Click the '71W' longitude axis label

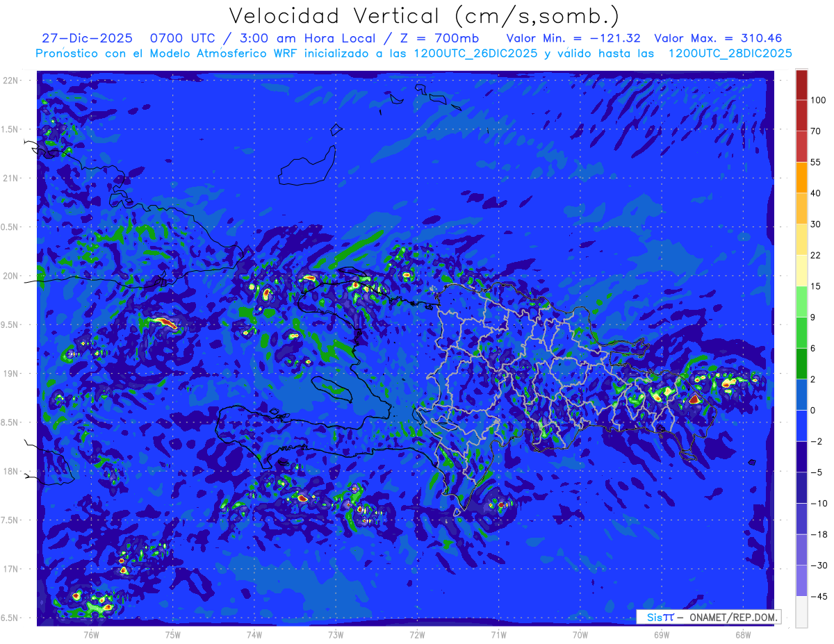click(x=498, y=634)
